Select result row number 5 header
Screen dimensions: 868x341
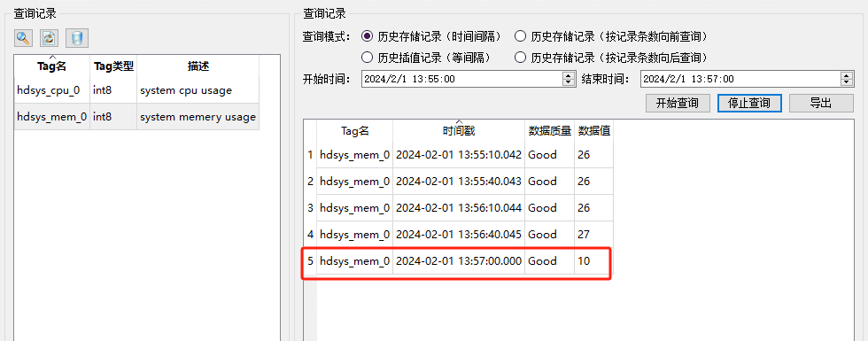coord(311,261)
